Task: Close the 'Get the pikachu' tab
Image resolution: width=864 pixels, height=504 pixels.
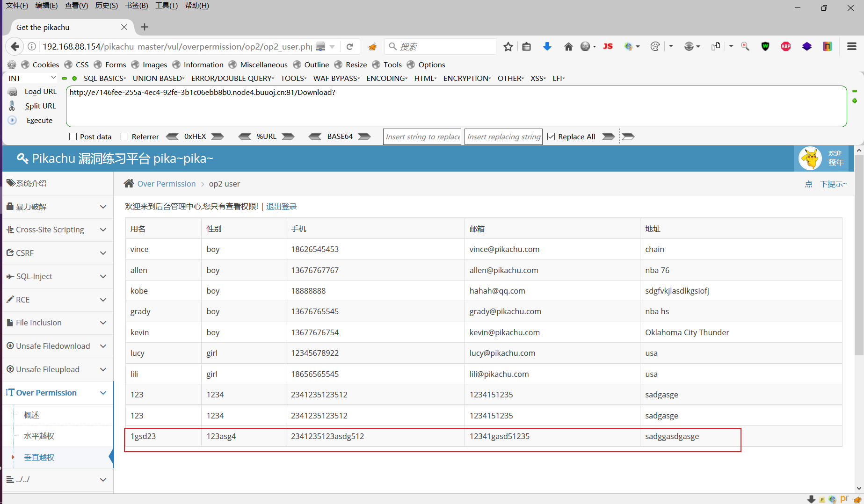Action: click(x=124, y=27)
